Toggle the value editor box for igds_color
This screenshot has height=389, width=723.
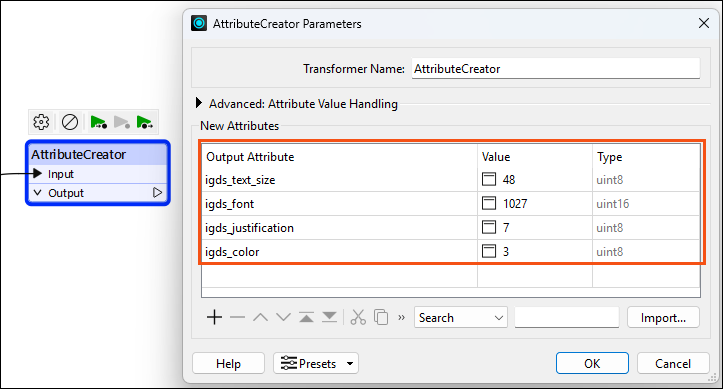pos(489,251)
